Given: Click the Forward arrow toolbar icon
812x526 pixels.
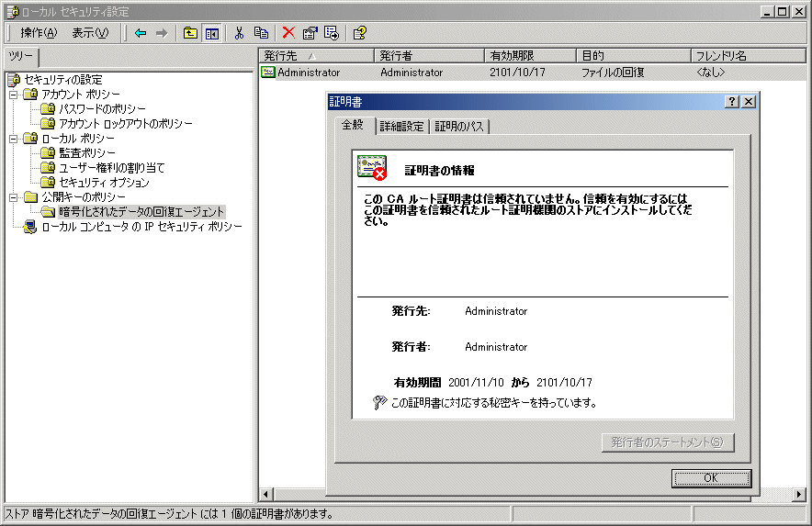Looking at the screenshot, I should 162,33.
